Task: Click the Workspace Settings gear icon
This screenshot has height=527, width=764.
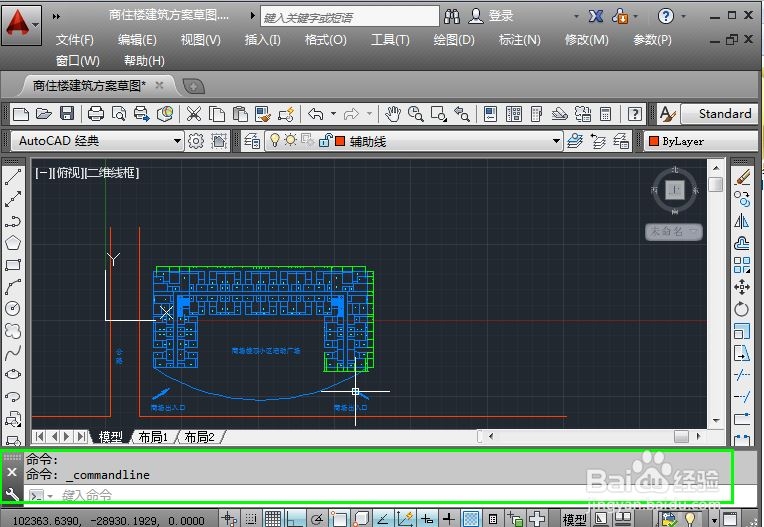Action: (196, 141)
